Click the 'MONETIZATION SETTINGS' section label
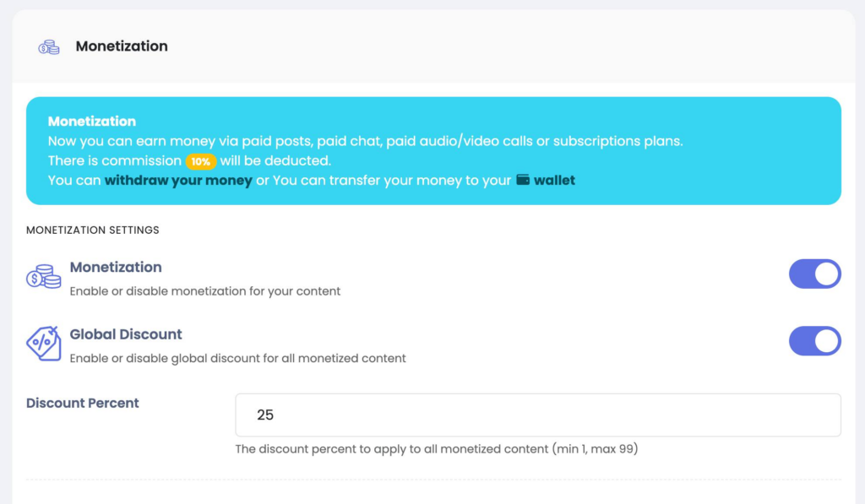 coord(93,230)
